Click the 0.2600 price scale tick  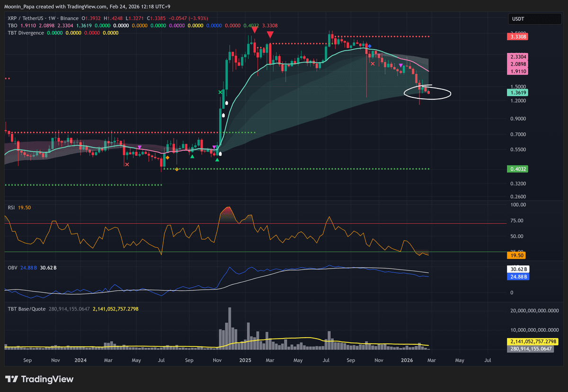click(x=517, y=197)
